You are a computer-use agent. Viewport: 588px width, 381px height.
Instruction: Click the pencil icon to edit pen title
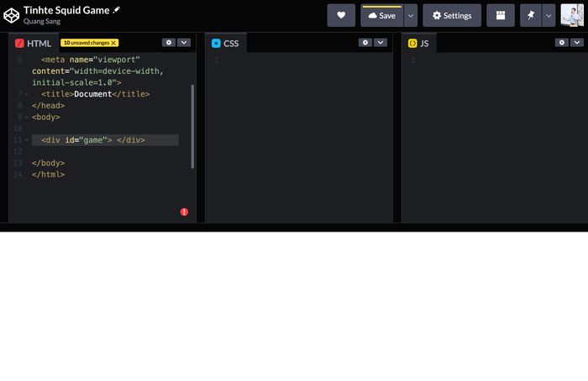coord(117,9)
